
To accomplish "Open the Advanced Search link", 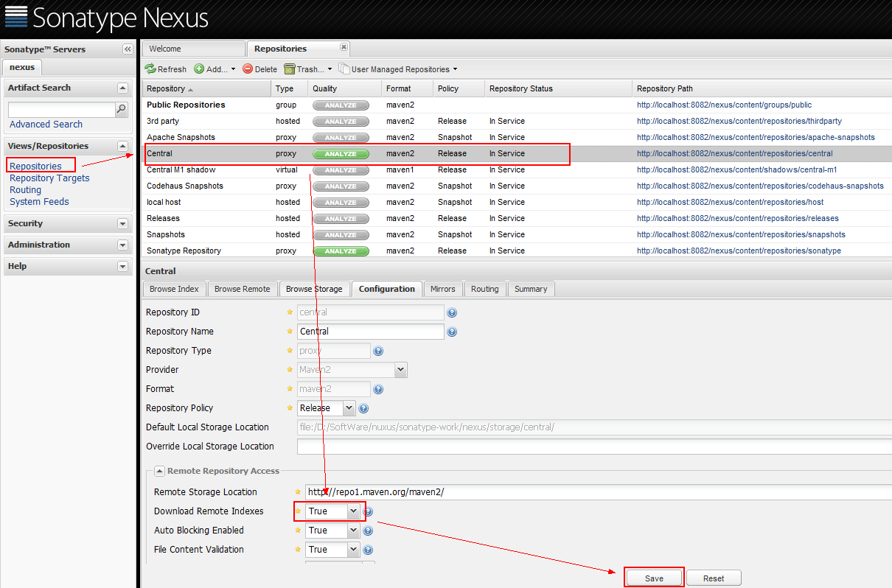I will tap(46, 125).
